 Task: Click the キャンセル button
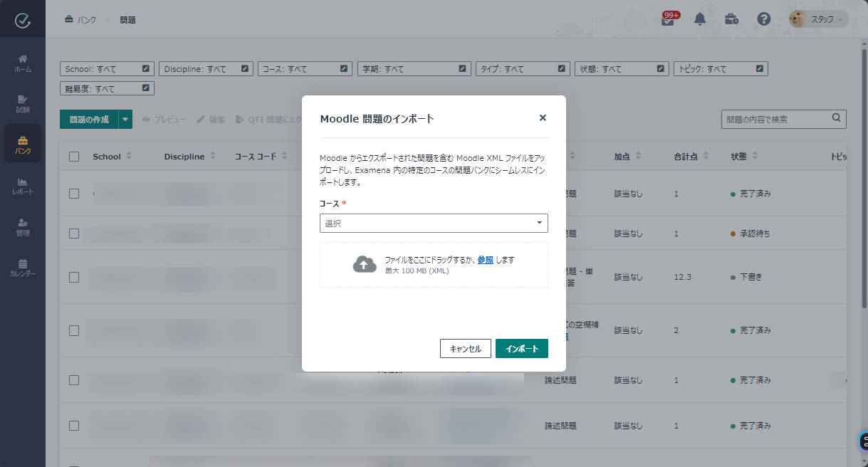(x=466, y=349)
